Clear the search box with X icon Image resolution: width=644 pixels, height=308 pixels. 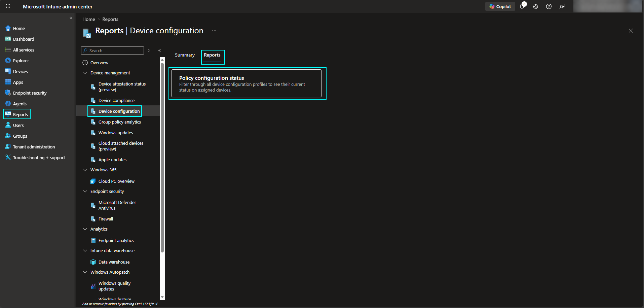[149, 50]
